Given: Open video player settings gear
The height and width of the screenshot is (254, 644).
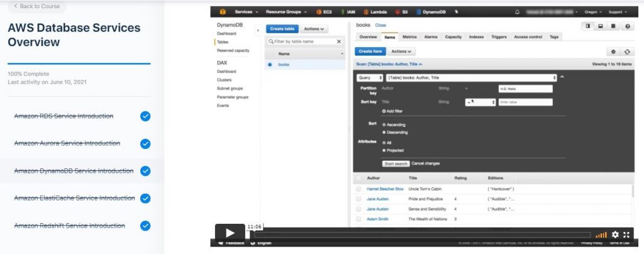Looking at the screenshot, I should pos(615,235).
